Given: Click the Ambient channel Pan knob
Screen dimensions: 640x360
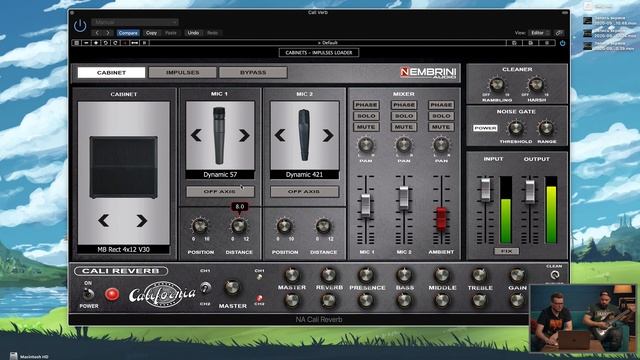Looking at the screenshot, I should (441, 145).
